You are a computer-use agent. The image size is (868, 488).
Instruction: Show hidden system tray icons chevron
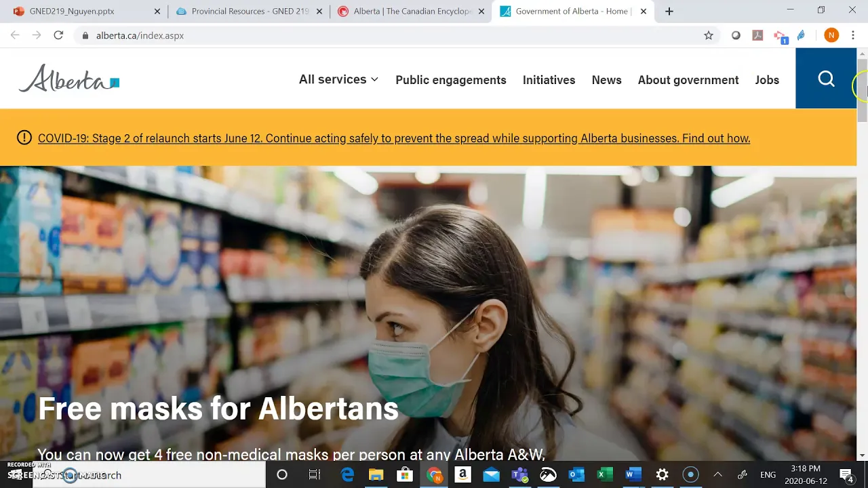pos(717,474)
